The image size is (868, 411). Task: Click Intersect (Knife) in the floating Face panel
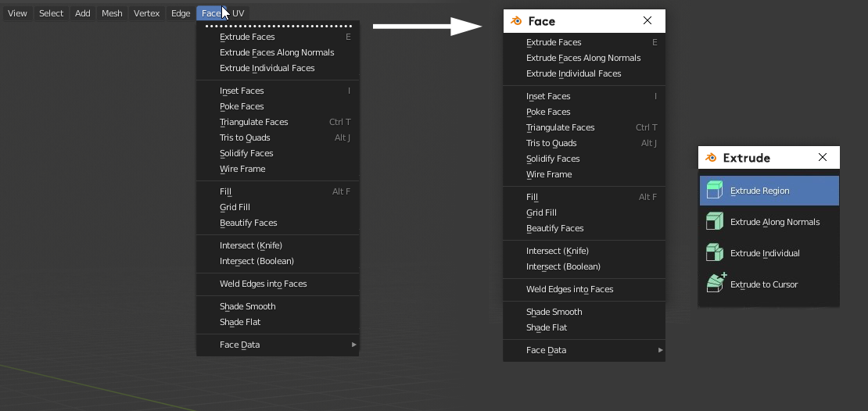pos(584,251)
